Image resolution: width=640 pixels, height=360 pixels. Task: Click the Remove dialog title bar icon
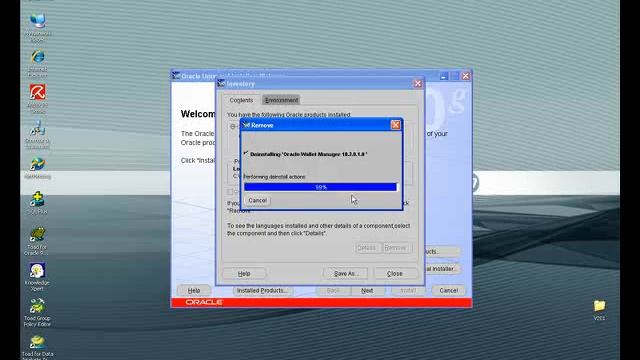click(x=246, y=125)
